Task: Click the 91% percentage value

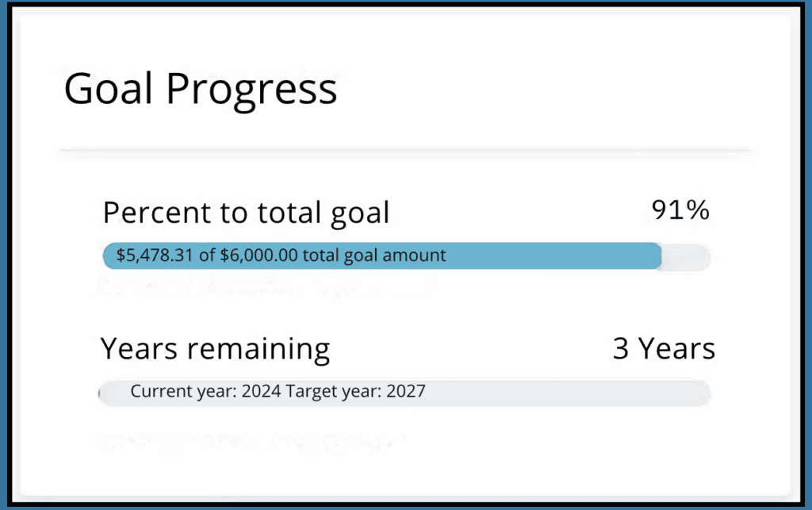Action: [680, 210]
